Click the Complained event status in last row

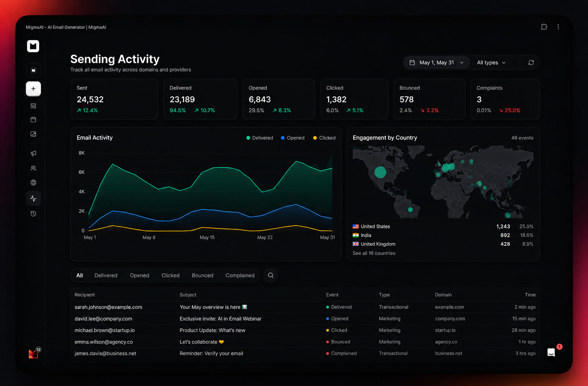(x=341, y=353)
